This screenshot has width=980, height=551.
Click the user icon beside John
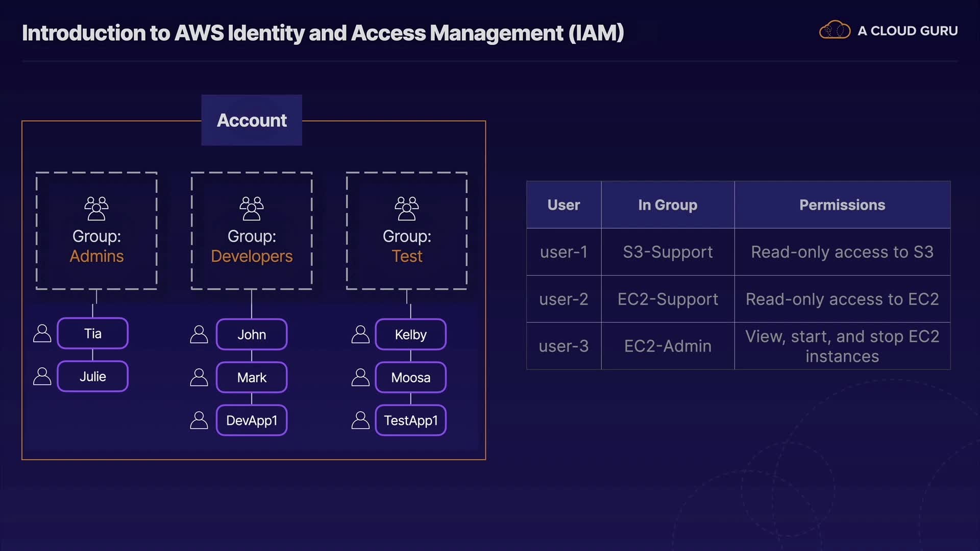tap(199, 335)
